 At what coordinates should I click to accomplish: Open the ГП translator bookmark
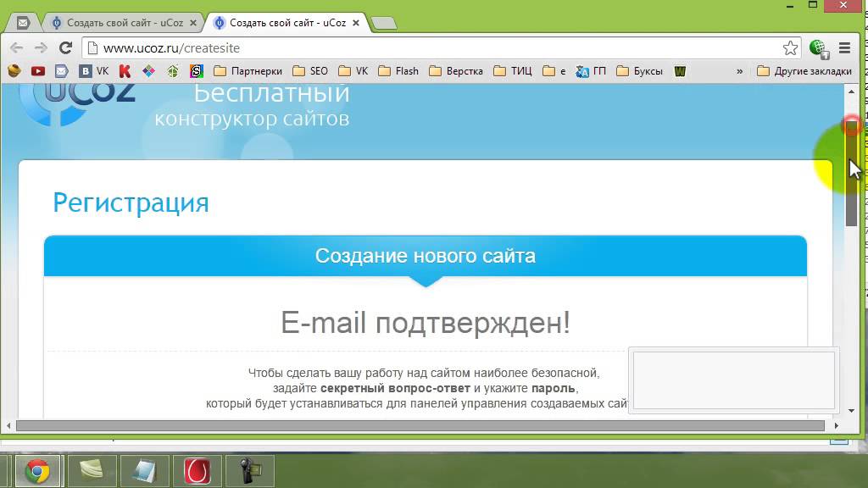pos(591,71)
